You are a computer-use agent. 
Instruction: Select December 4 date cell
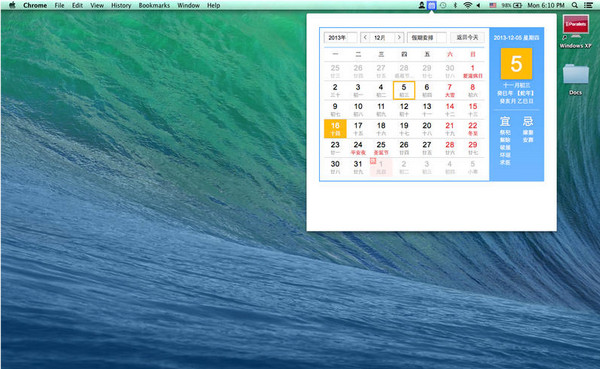click(381, 90)
